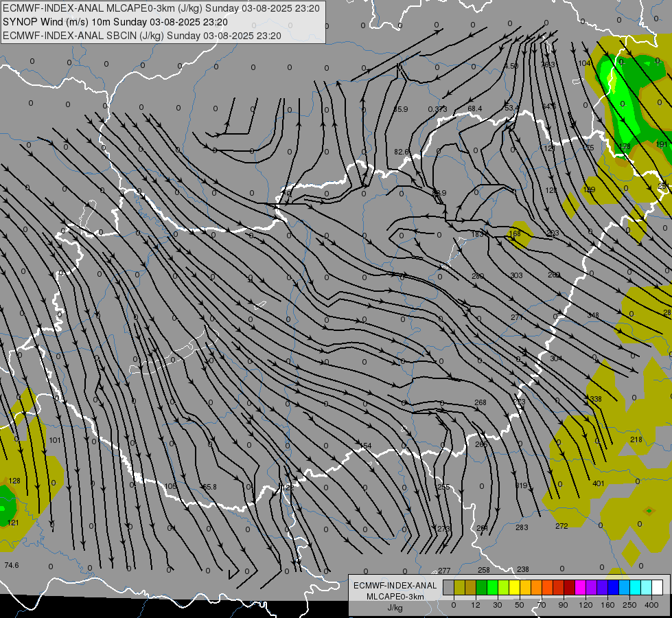This screenshot has width=672, height=618.
Task: Click the map value '348'
Action: click(x=593, y=315)
